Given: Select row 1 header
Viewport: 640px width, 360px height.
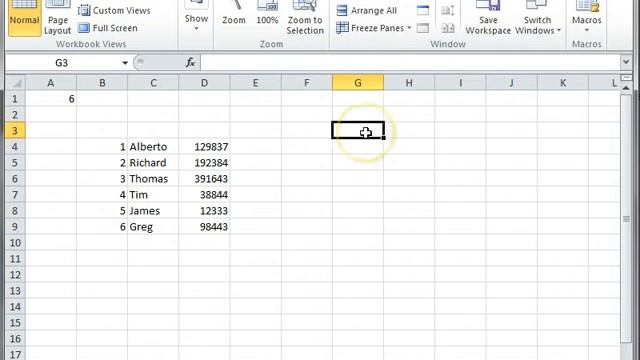Looking at the screenshot, I should (x=15, y=99).
